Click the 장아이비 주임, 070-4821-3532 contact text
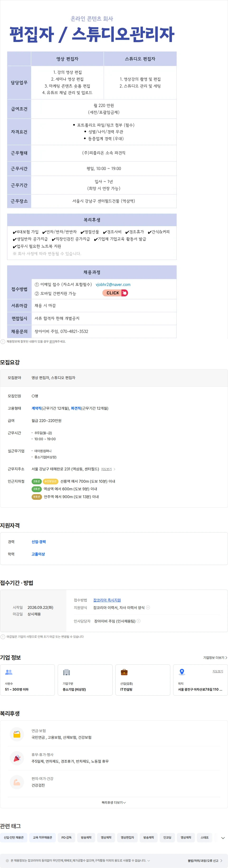 [61, 331]
